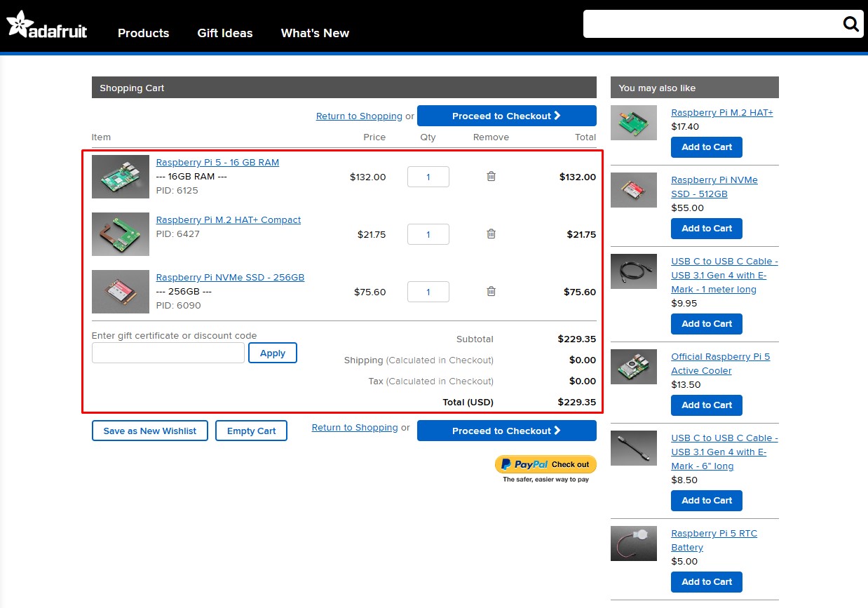Open the Raspberry Pi 5 product thumbnail
The height and width of the screenshot is (608, 868).
click(121, 177)
